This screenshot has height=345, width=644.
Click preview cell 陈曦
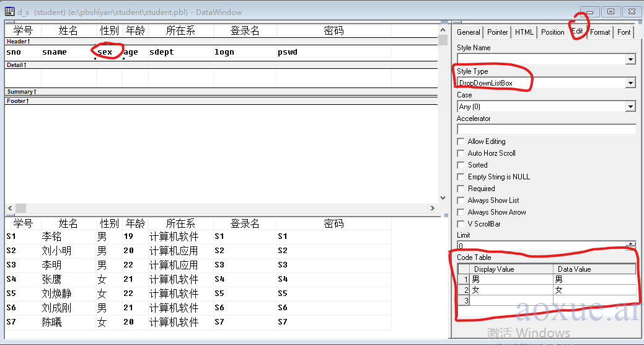[51, 322]
